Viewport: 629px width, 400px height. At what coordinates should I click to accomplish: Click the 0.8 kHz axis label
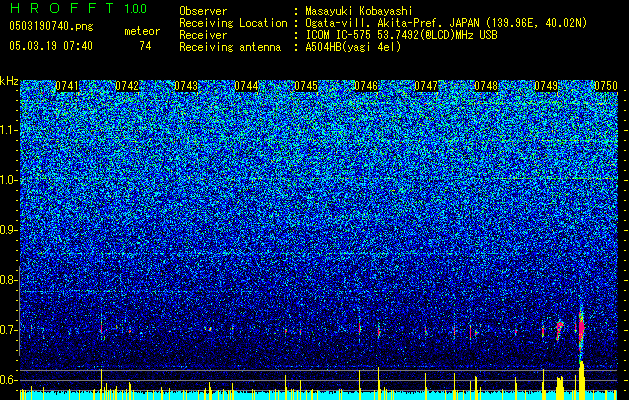(8, 280)
